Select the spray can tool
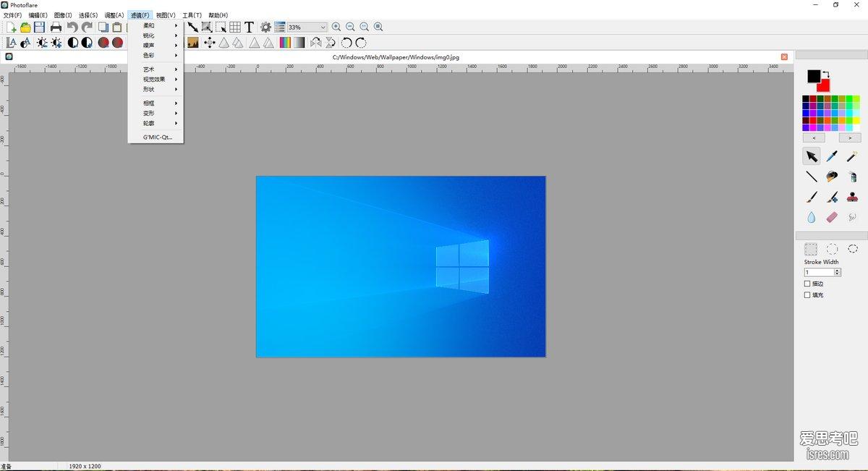The image size is (868, 471). click(852, 177)
